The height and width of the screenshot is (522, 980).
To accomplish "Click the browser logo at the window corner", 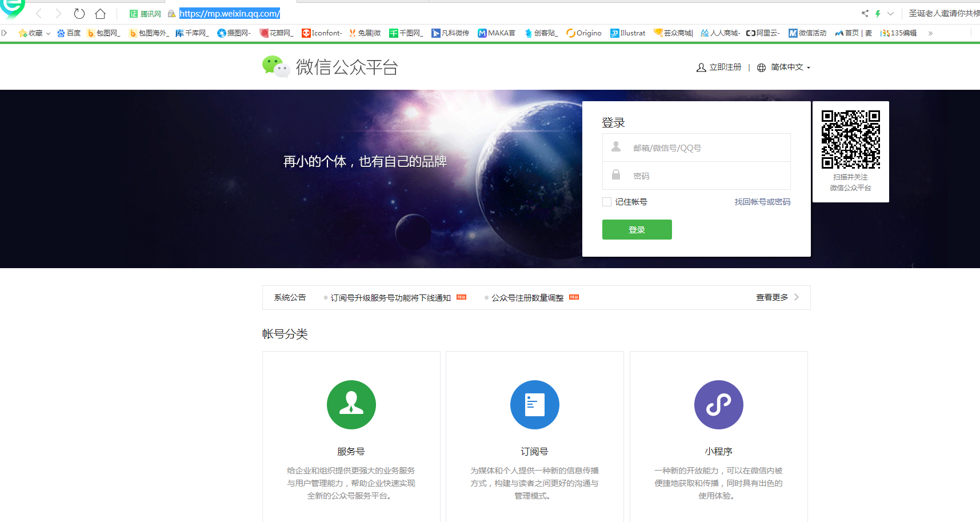I will tap(13, 8).
